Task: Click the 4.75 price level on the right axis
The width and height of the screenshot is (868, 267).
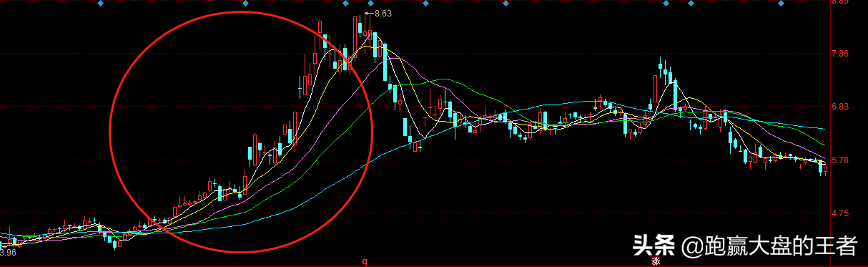Action: point(839,213)
